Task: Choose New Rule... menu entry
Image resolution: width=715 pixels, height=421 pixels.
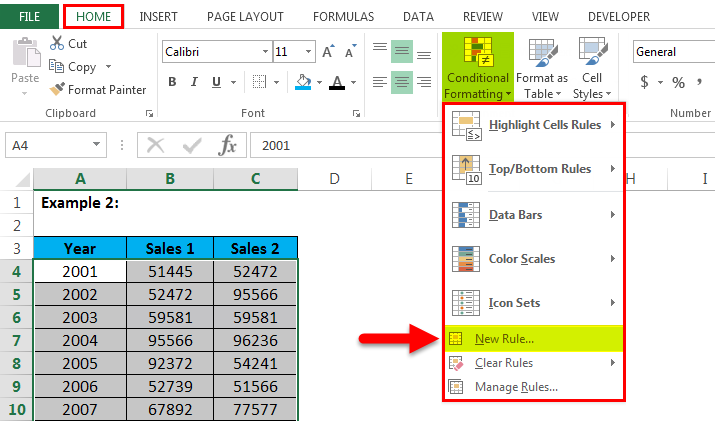Action: click(x=534, y=338)
